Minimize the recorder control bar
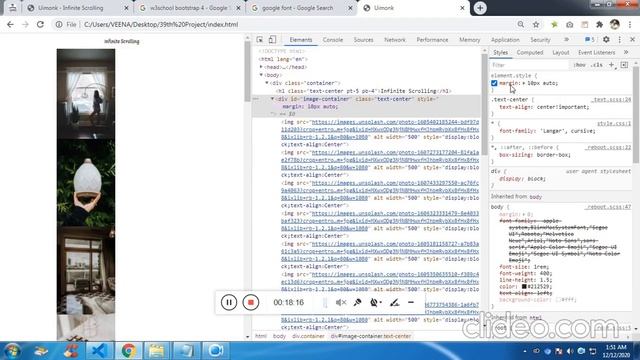The image size is (640, 360). (411, 302)
